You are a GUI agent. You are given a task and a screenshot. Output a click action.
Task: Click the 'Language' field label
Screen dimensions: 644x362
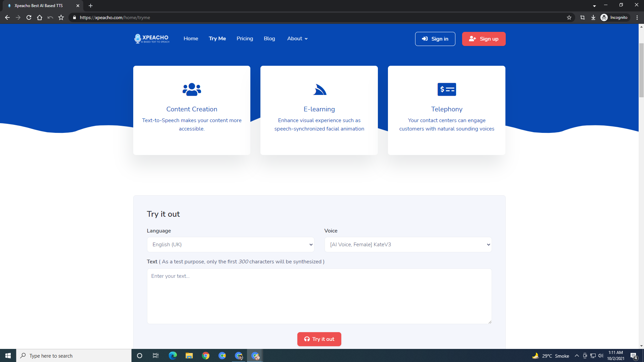point(159,231)
